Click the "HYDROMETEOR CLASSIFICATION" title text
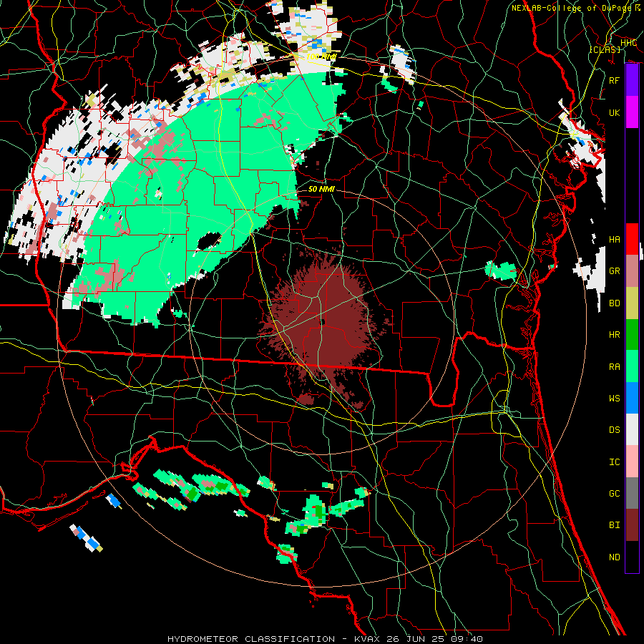This screenshot has height=644, width=644. pos(251,639)
